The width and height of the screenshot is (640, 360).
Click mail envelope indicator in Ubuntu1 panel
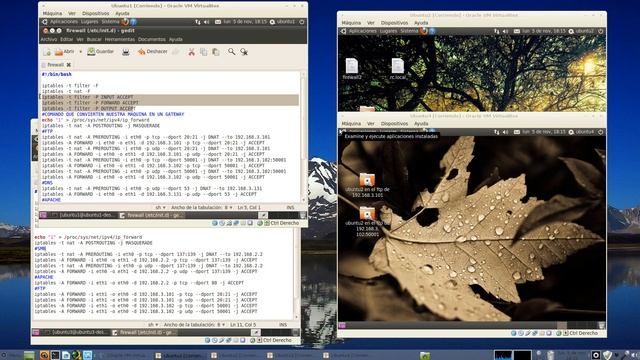[x=218, y=22]
